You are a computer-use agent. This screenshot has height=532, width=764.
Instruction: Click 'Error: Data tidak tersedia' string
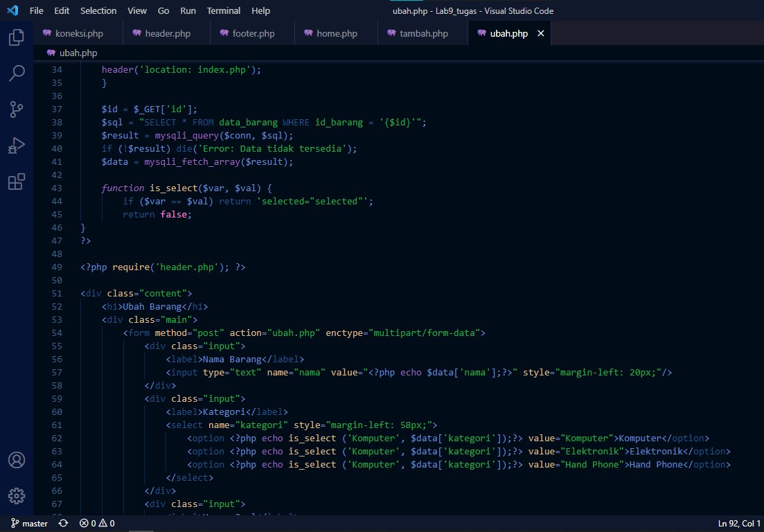(x=274, y=149)
